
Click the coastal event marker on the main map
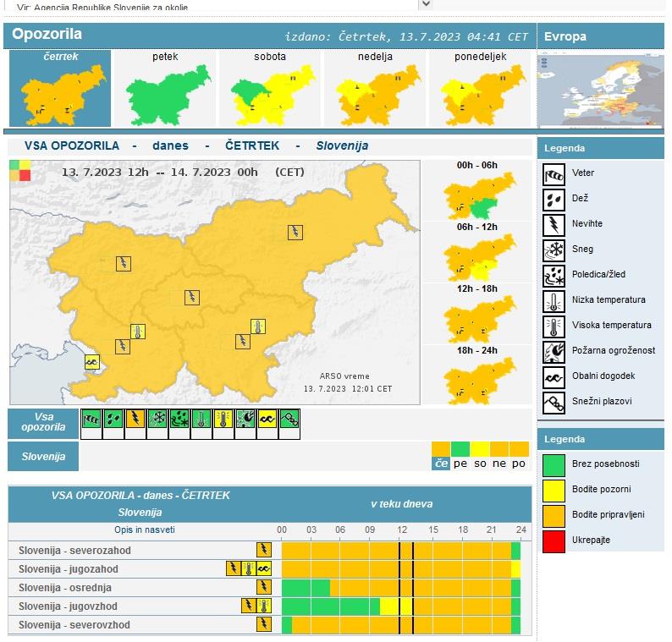[x=92, y=362]
